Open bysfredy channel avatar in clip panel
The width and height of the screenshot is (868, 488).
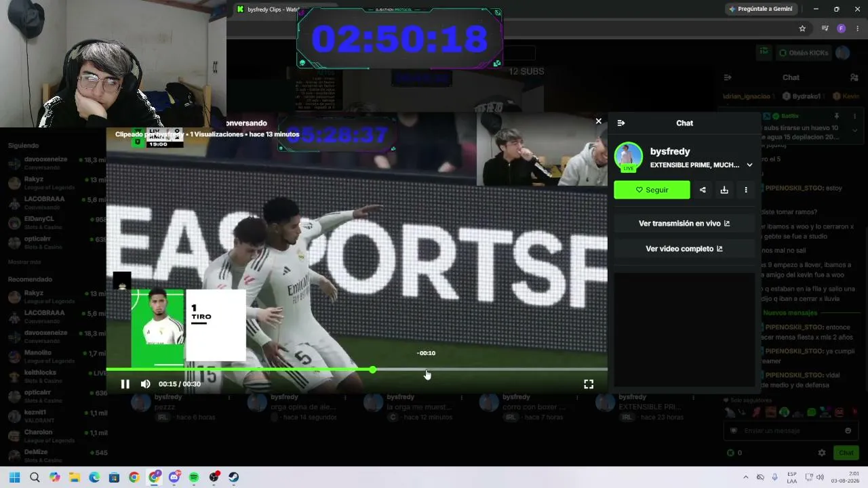629,157
